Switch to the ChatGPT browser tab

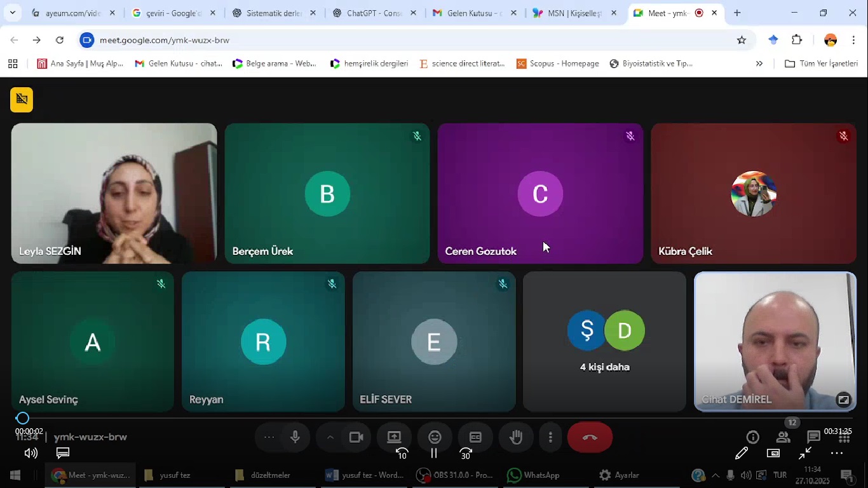(374, 13)
